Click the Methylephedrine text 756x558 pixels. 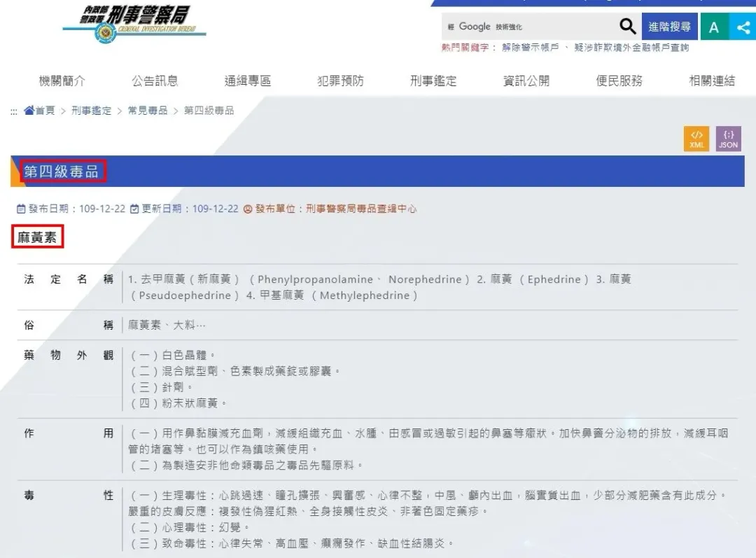coord(365,295)
